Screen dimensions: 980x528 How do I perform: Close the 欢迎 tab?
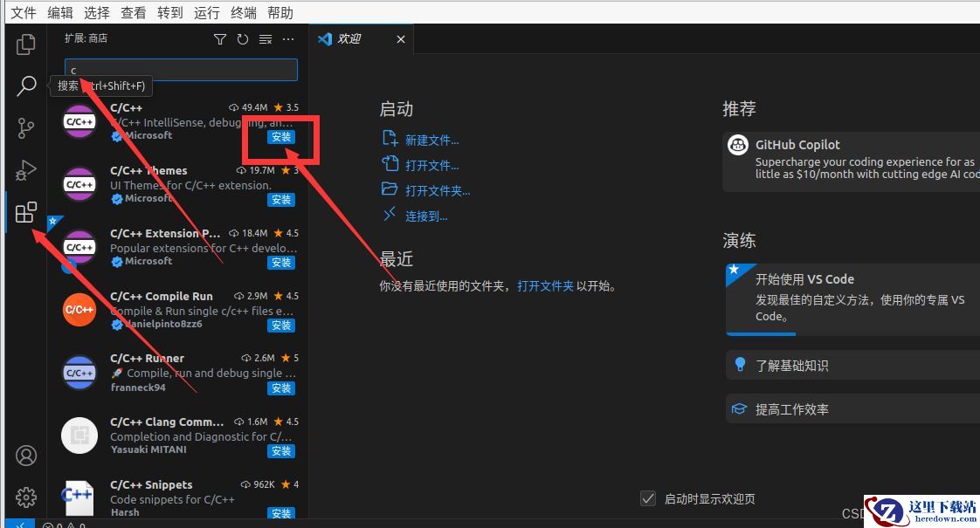tap(401, 39)
